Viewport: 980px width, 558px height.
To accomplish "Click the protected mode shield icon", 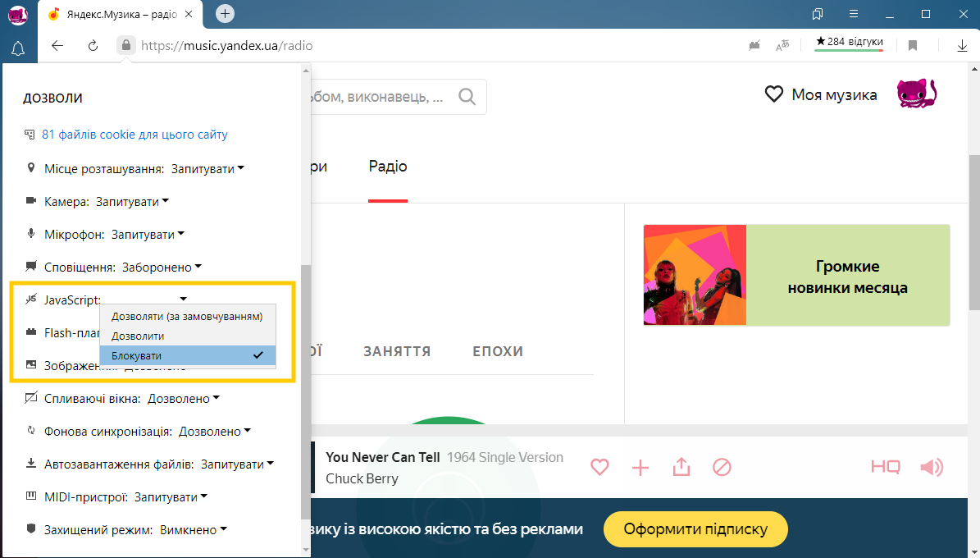I will [30, 529].
